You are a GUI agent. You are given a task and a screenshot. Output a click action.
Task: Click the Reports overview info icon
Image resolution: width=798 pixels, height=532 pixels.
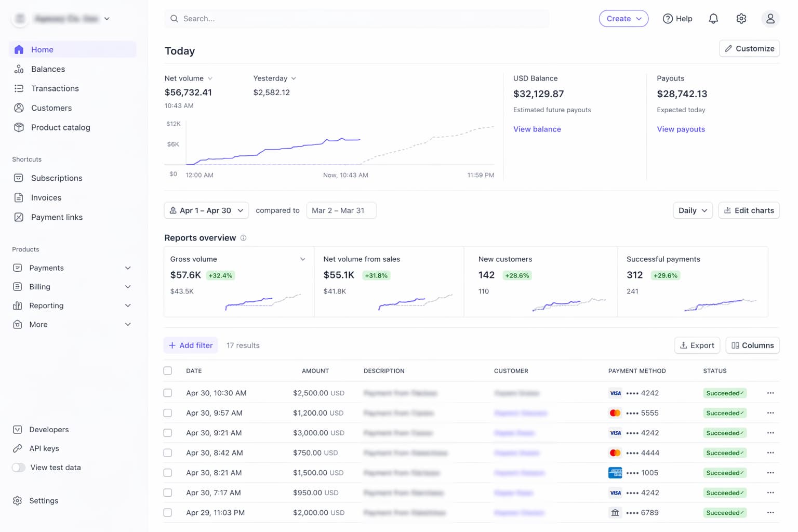[x=243, y=238]
